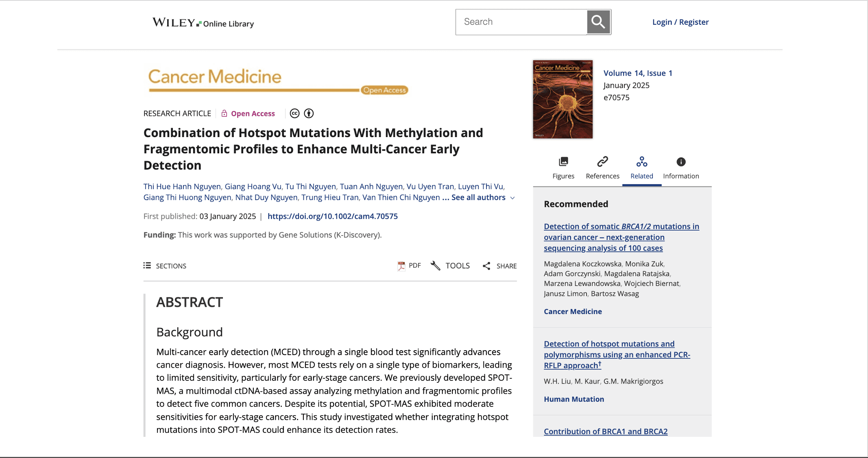Screen dimensions: 868x458
Task: Click the PDF download icon
Action: 401,265
